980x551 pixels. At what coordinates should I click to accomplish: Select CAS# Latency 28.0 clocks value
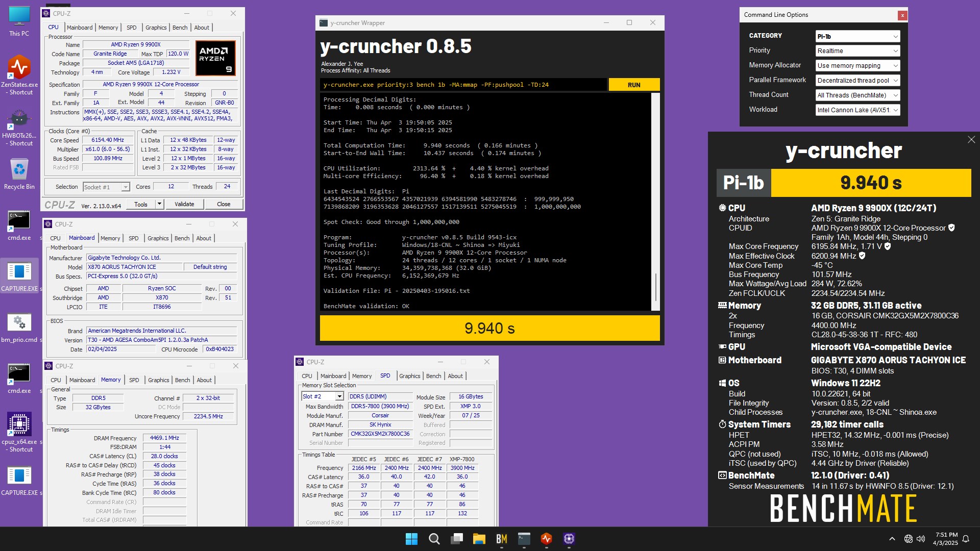point(164,456)
